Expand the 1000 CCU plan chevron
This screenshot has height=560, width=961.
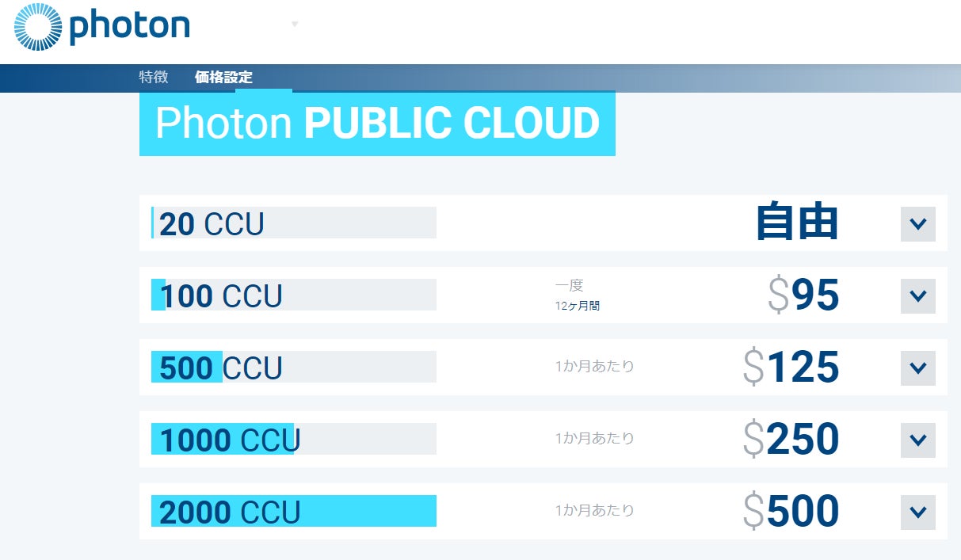pos(918,440)
